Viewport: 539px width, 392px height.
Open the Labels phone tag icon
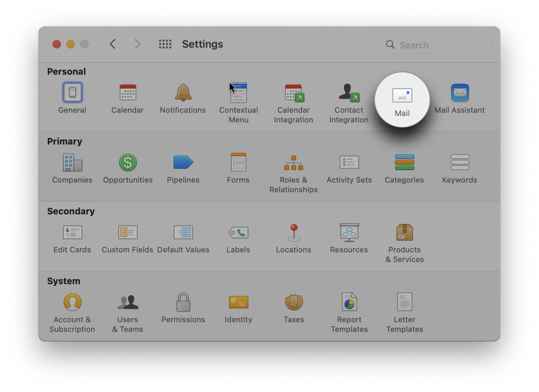click(238, 233)
